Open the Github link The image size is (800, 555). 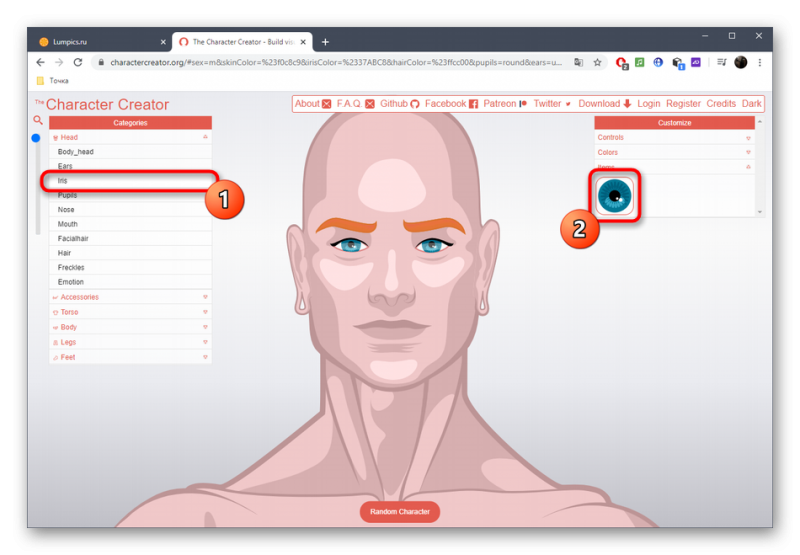(x=399, y=104)
